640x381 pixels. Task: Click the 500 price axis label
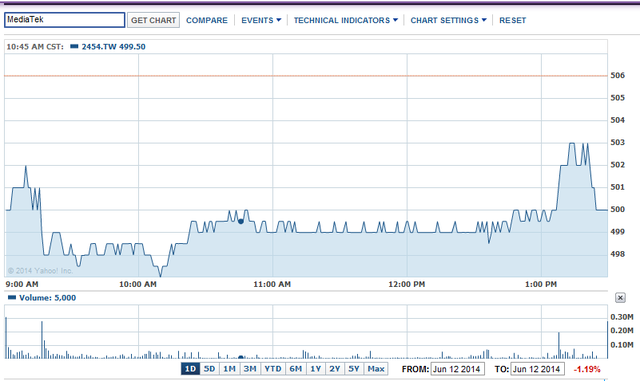coord(618,209)
